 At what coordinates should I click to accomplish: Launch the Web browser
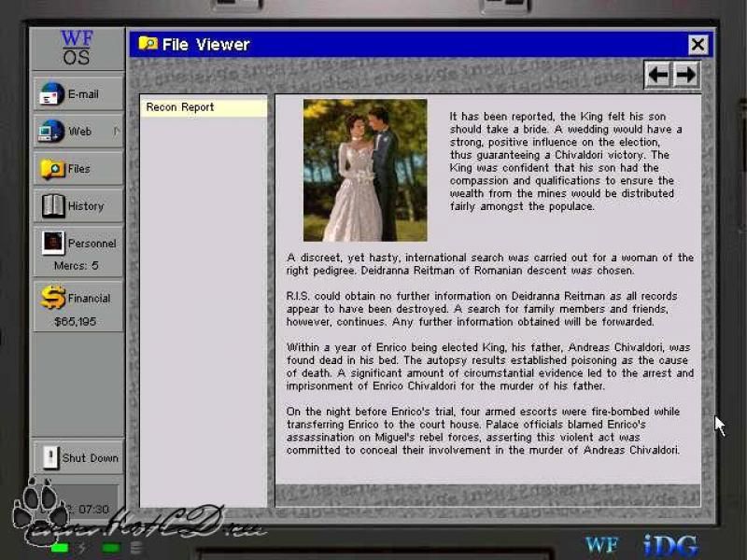pyautogui.click(x=78, y=132)
